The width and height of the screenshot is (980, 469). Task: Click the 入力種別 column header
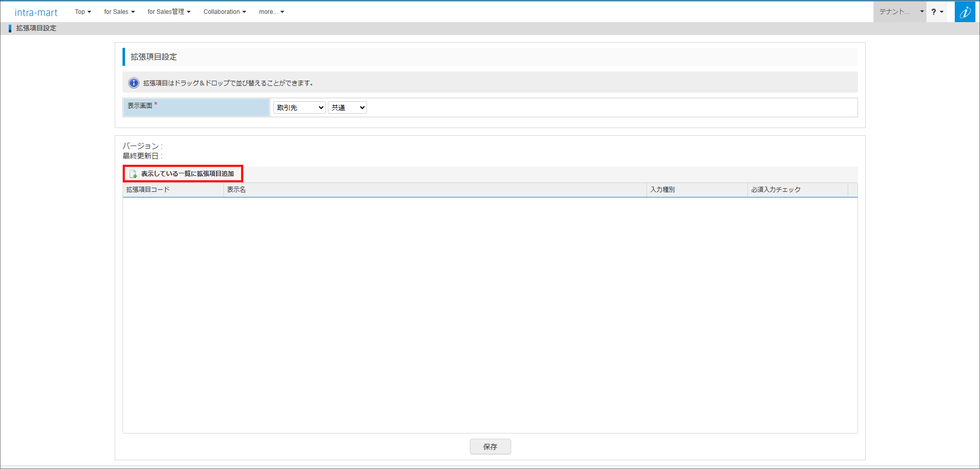coord(697,190)
